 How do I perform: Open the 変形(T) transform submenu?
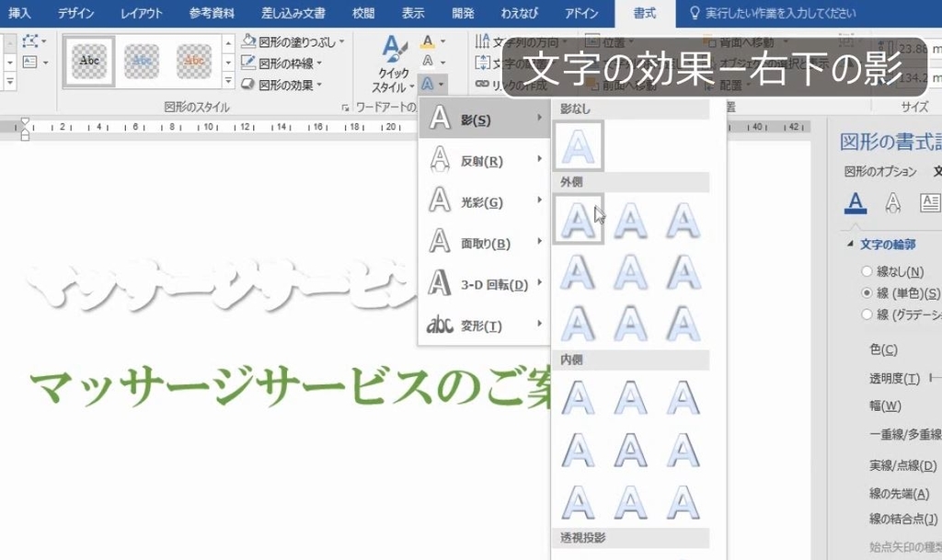pos(484,326)
